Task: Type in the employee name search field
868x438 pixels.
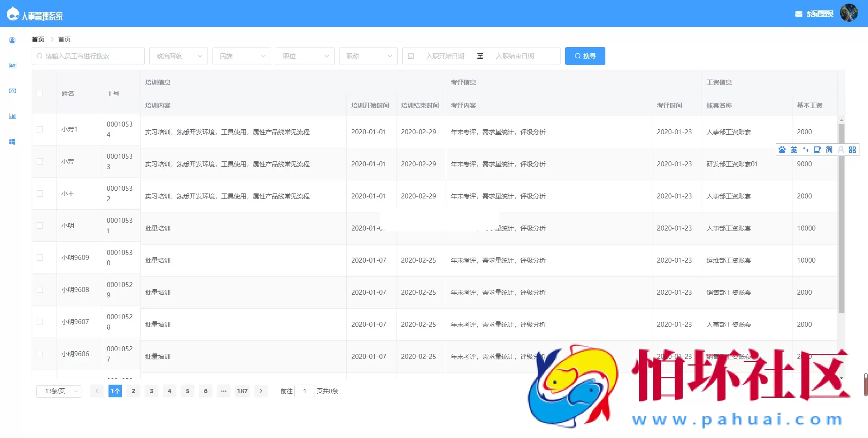Action: [x=88, y=56]
